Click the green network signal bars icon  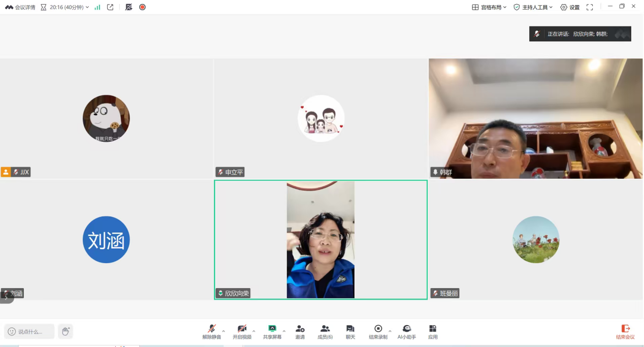pos(98,7)
